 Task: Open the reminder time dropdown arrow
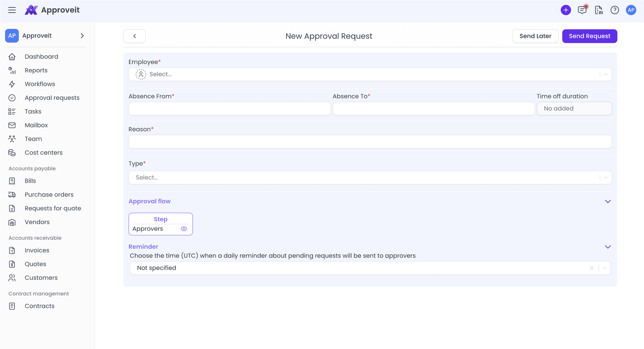point(604,268)
